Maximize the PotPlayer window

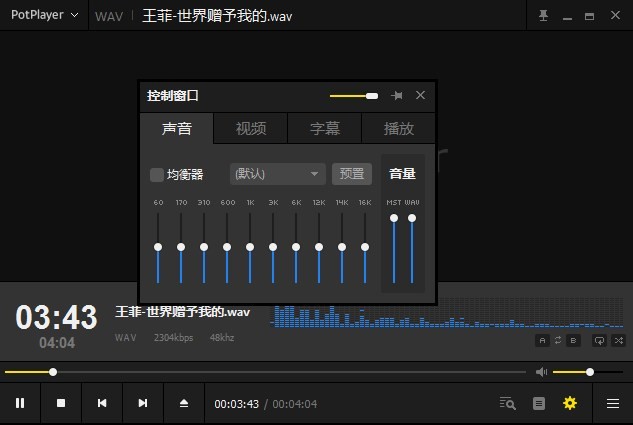(x=589, y=16)
